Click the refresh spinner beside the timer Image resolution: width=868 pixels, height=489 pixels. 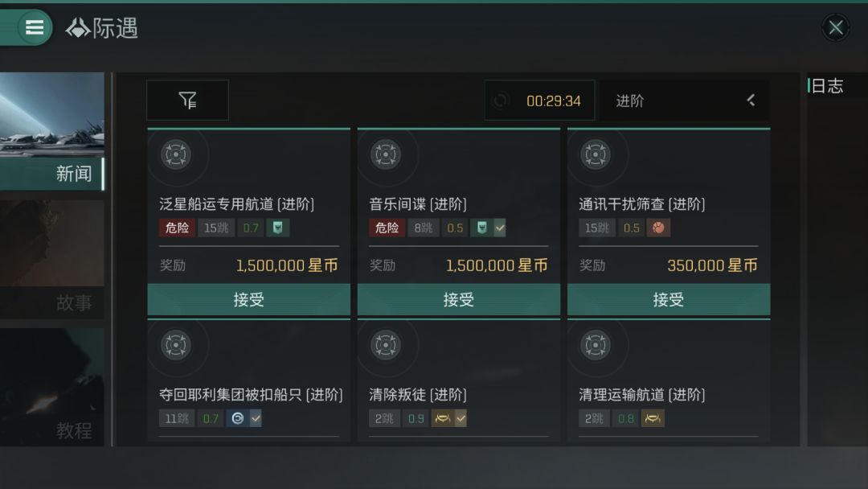coord(501,101)
